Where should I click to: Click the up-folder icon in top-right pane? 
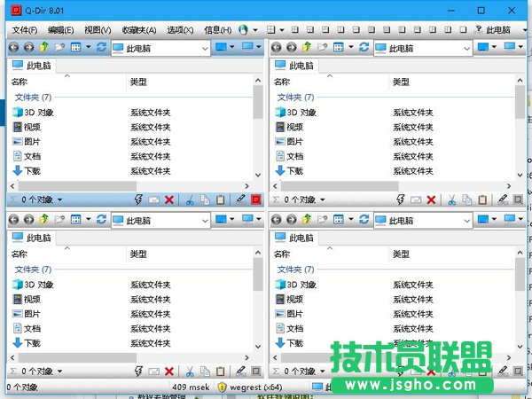(x=306, y=47)
